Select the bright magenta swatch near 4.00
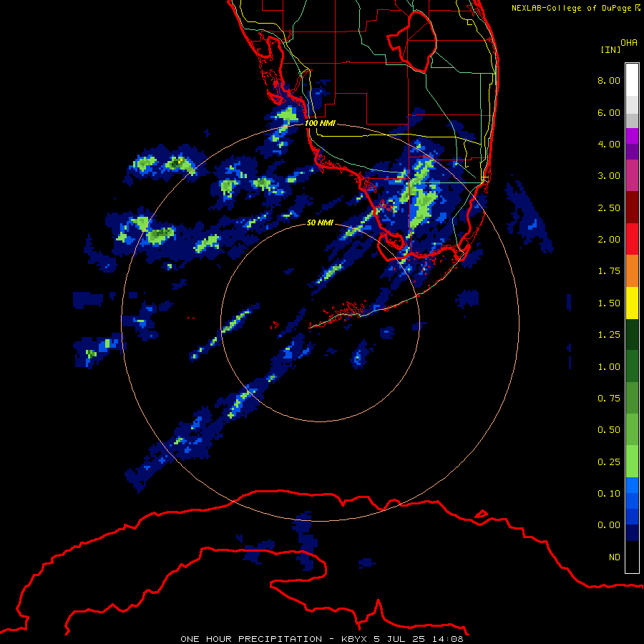This screenshot has height=644, width=644. [x=632, y=136]
